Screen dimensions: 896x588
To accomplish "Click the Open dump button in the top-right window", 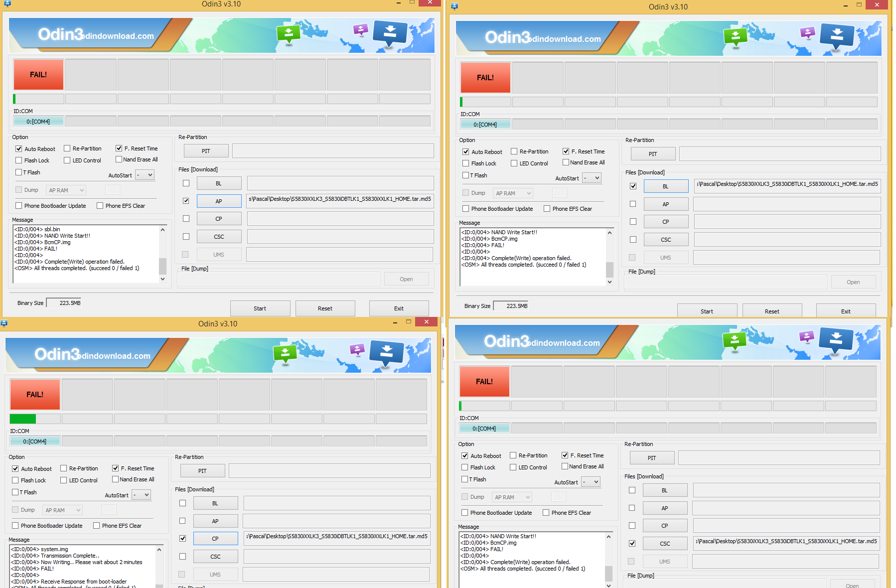I will tap(854, 282).
